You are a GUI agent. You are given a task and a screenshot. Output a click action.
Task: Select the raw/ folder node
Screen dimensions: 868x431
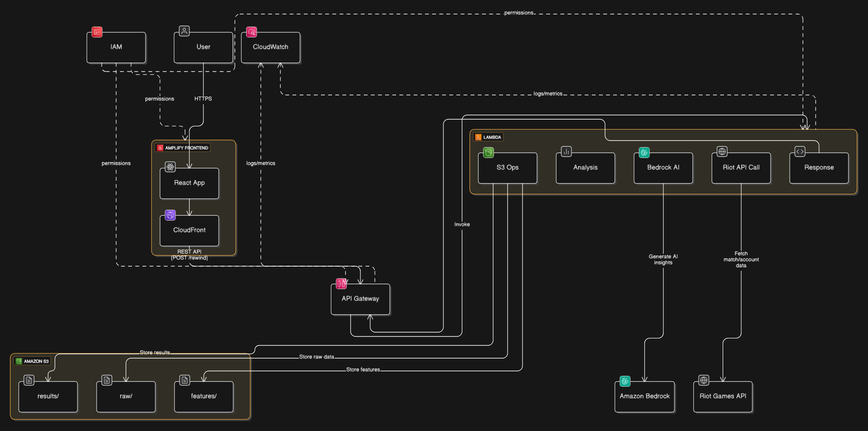(126, 397)
